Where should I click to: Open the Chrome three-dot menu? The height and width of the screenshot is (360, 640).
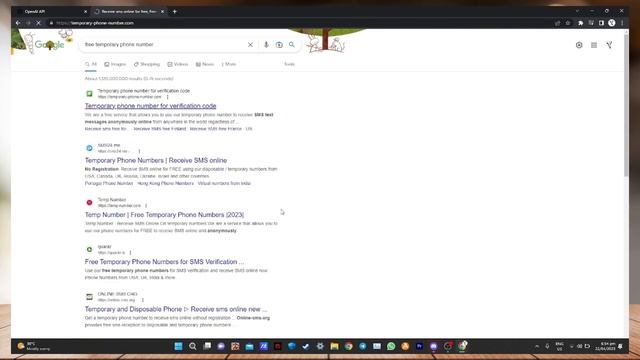pyautogui.click(x=622, y=23)
